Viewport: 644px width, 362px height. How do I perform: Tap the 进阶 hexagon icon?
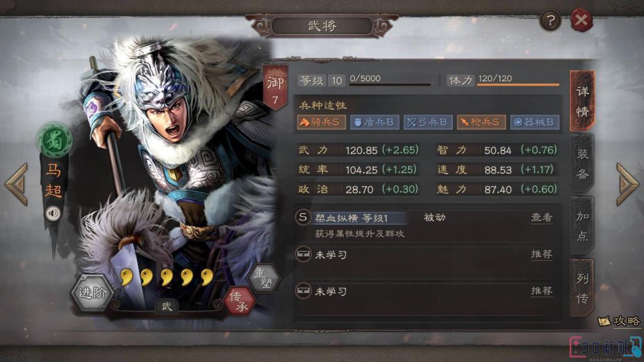tap(92, 293)
